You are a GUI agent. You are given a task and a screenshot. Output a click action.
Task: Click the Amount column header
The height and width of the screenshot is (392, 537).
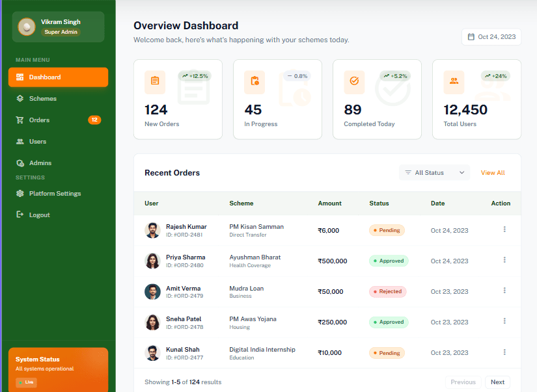[329, 203]
